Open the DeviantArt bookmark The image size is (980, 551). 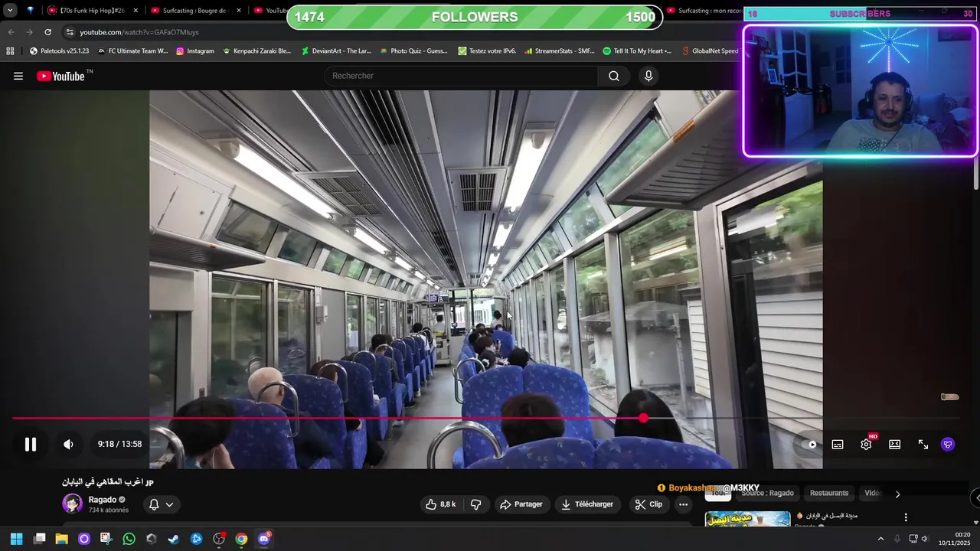335,51
